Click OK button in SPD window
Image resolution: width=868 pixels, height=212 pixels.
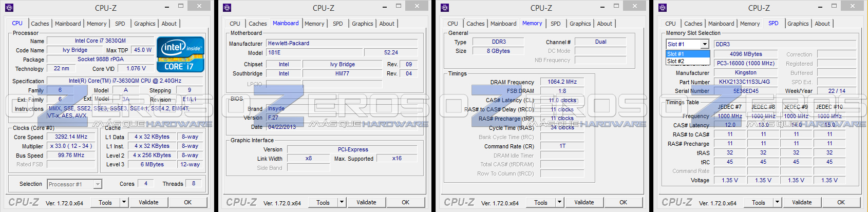841,202
